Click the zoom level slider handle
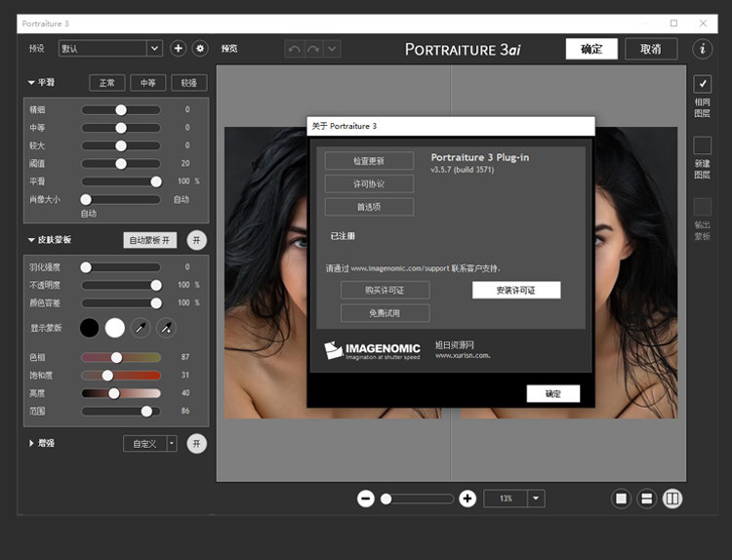732x560 pixels. pos(386,500)
